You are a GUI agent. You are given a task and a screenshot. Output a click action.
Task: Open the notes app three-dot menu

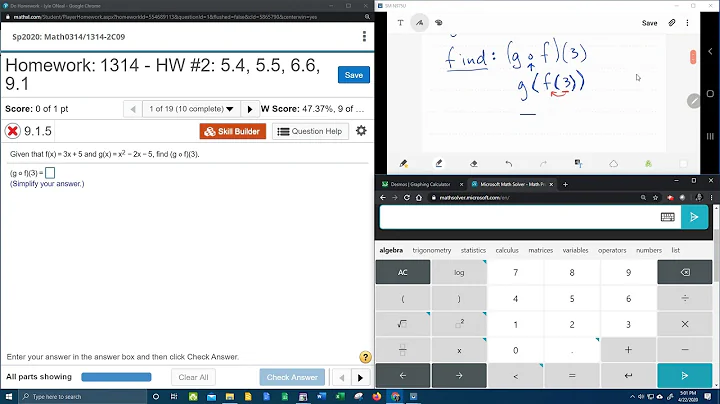click(x=687, y=22)
